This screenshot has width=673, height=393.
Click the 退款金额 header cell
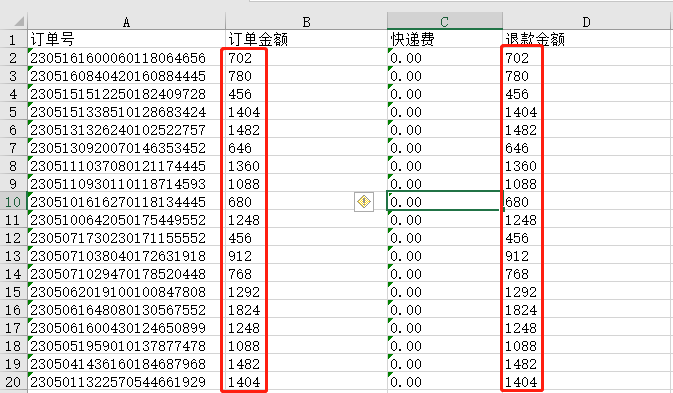586,39
